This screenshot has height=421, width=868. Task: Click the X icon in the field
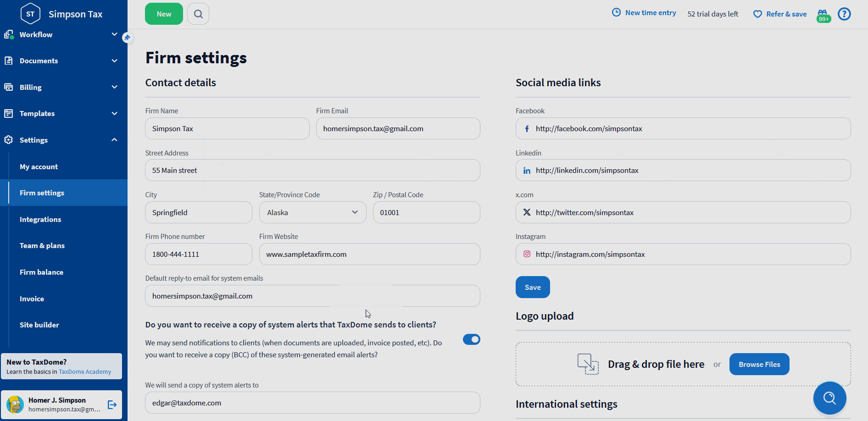point(527,212)
